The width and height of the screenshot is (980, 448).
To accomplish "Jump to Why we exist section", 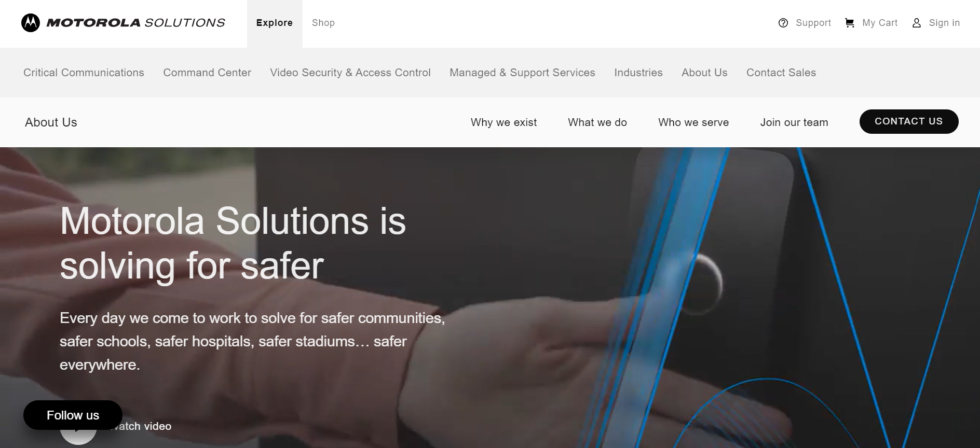I will click(x=503, y=122).
